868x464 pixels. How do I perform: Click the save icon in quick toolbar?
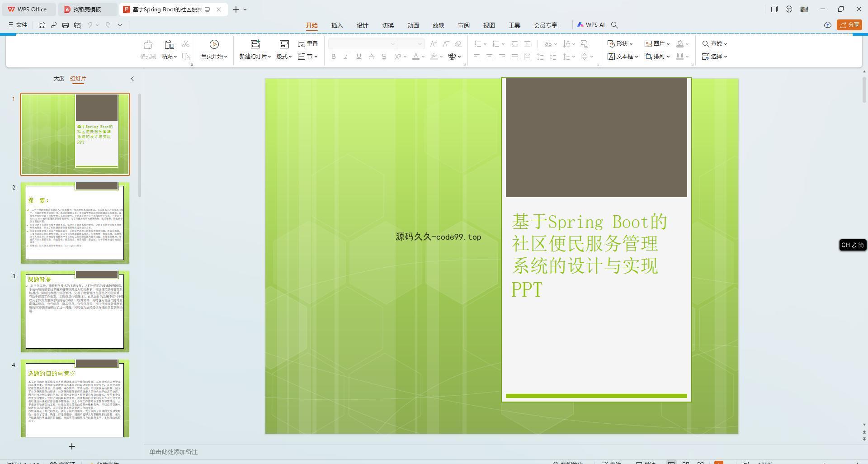click(x=42, y=25)
